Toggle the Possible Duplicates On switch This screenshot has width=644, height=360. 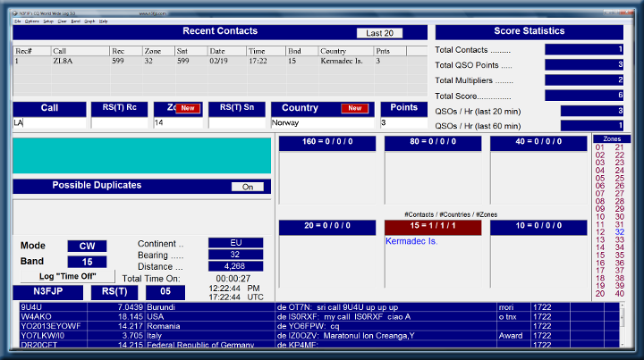click(247, 187)
